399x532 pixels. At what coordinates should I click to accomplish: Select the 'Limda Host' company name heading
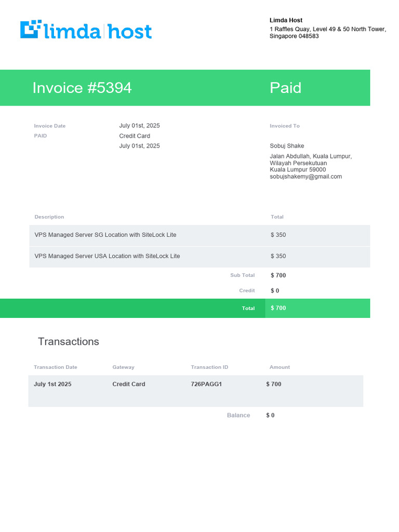286,20
